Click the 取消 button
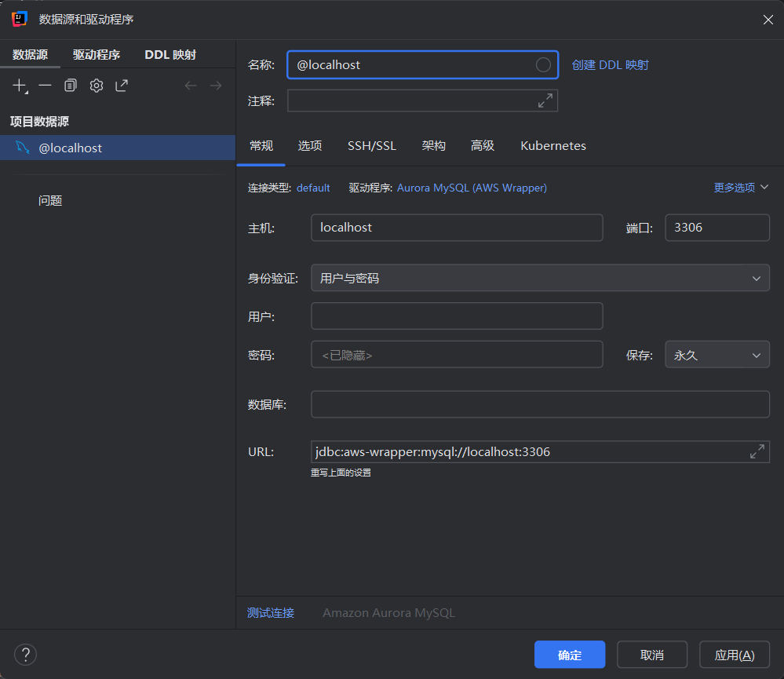The width and height of the screenshot is (784, 679). pyautogui.click(x=652, y=655)
